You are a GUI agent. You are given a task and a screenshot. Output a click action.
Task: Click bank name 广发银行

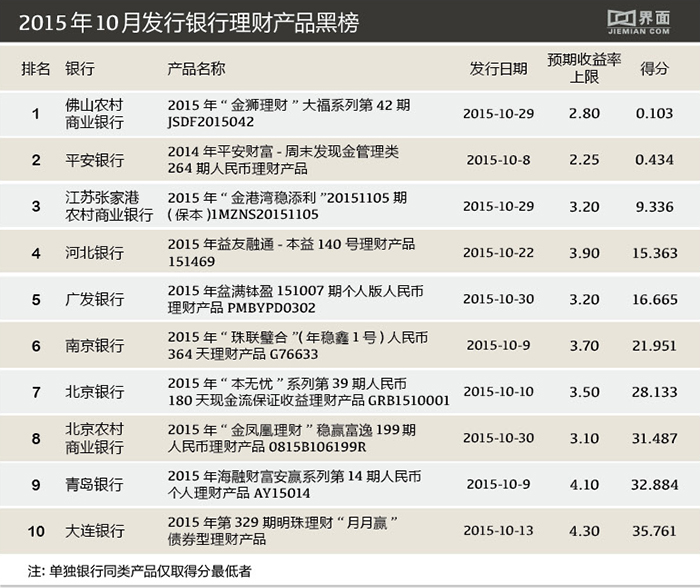click(x=95, y=299)
